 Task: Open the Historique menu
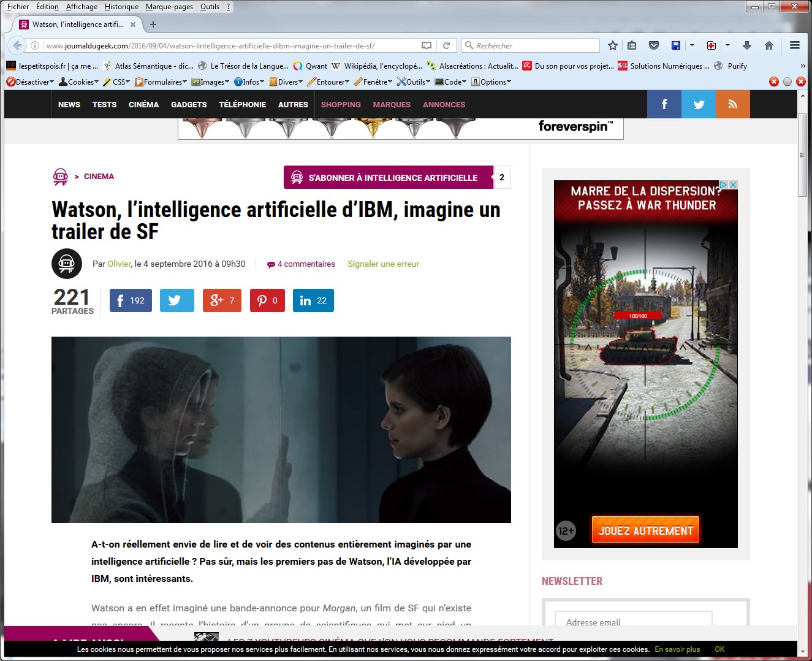[x=121, y=7]
